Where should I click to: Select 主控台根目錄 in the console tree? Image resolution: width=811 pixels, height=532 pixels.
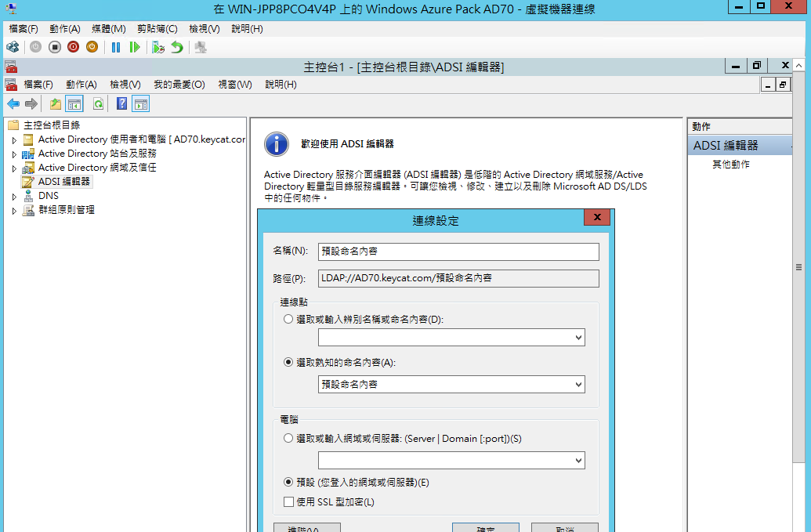click(52, 125)
